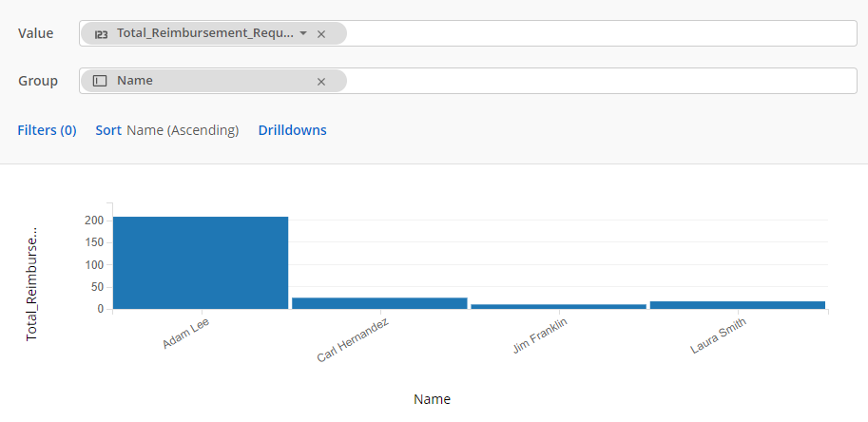Remove the Total_Reimbursement value chip
Screen dimensions: 868x422
click(x=321, y=34)
